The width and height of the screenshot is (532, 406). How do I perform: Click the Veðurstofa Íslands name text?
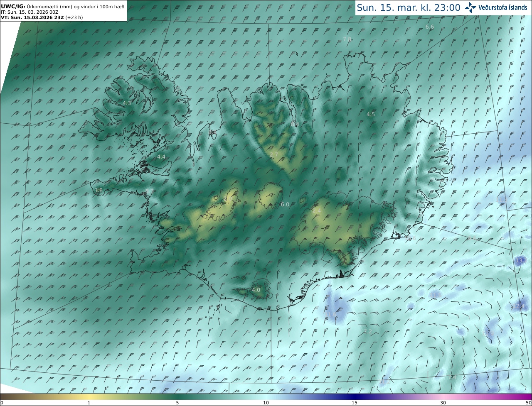click(x=502, y=7)
